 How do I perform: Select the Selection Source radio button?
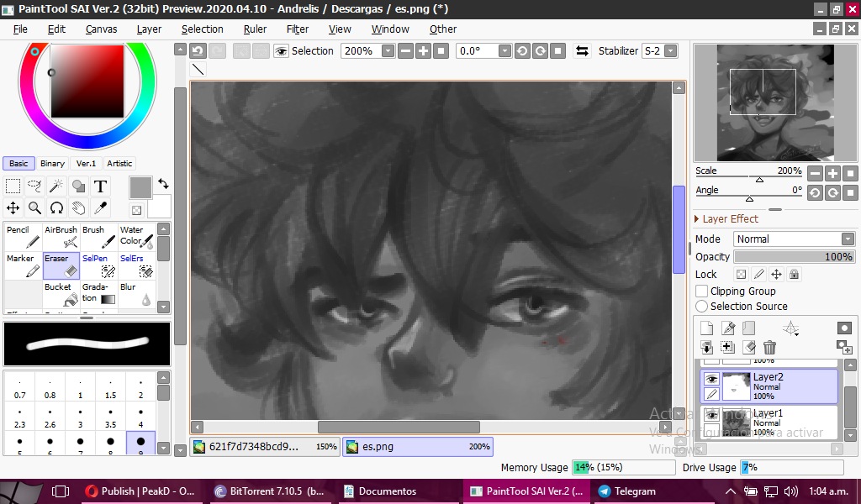click(x=702, y=306)
